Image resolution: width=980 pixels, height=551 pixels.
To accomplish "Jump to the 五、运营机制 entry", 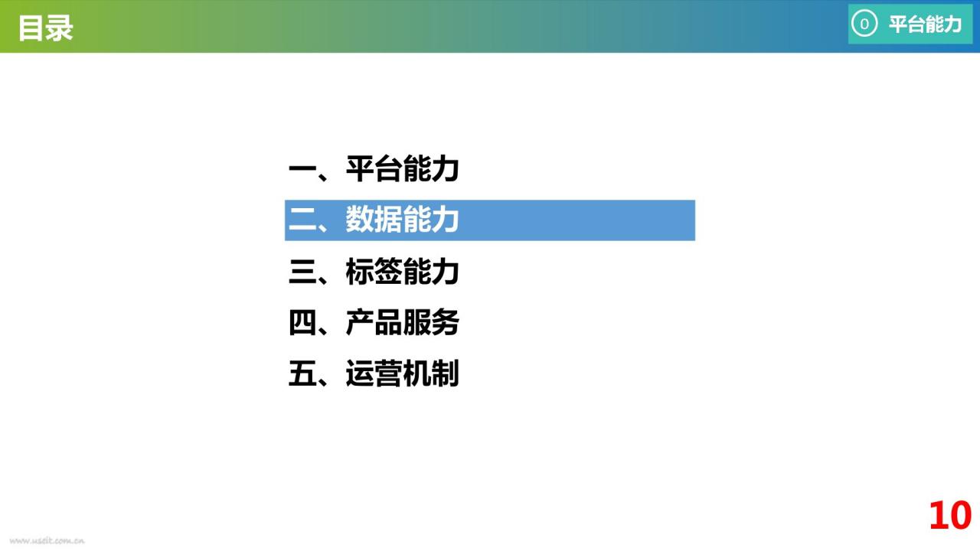I will pyautogui.click(x=374, y=374).
